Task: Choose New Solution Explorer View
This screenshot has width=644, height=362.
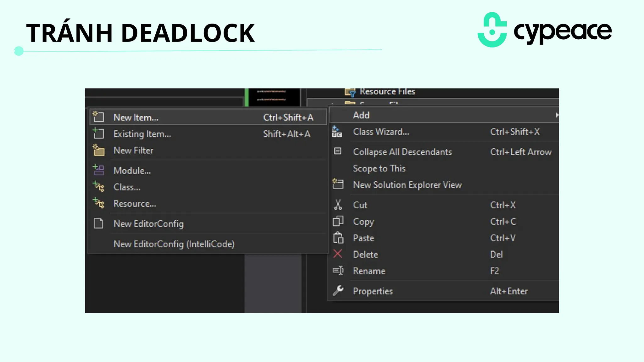Action: coord(444,185)
